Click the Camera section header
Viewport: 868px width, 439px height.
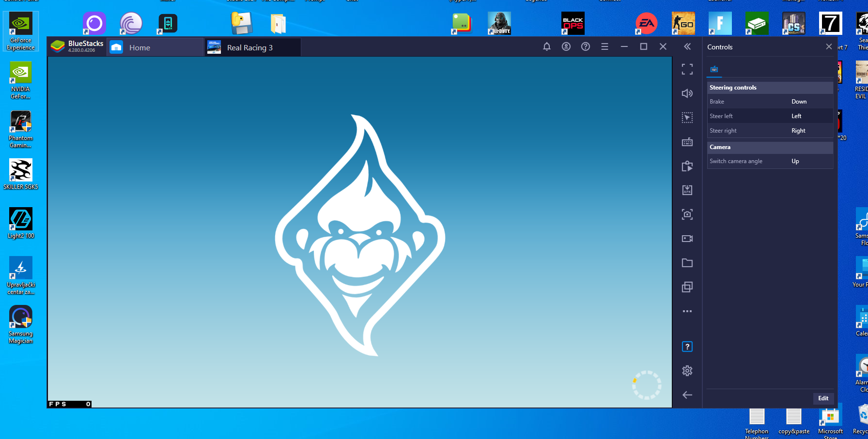coord(770,147)
